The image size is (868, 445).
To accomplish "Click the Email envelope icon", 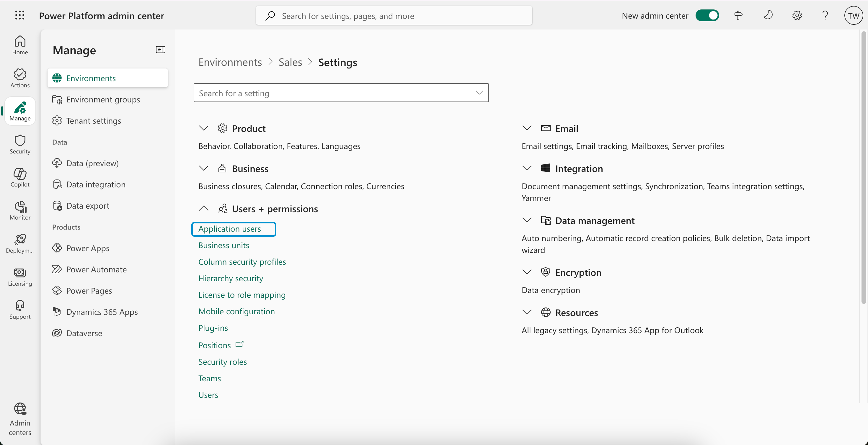I will [546, 128].
